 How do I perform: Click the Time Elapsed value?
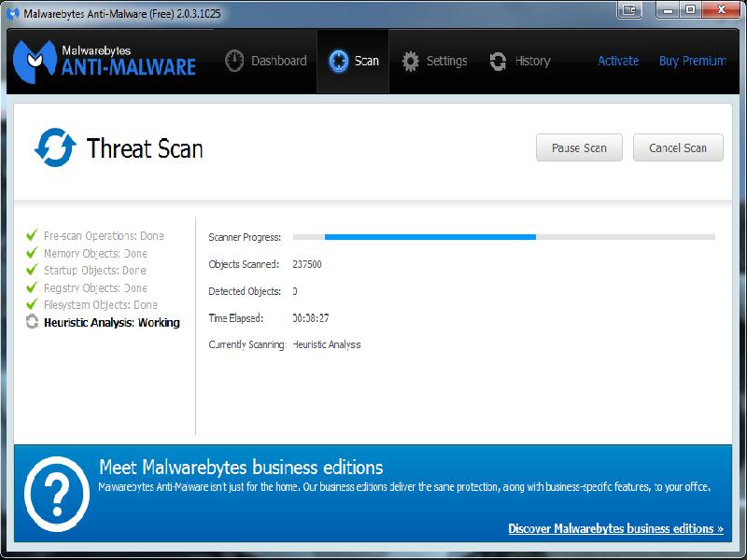point(311,317)
